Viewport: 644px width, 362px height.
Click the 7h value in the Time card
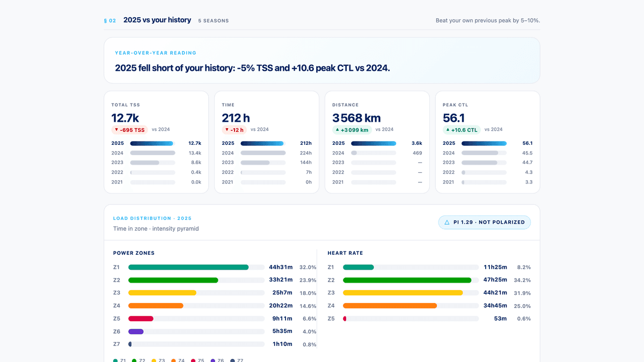coord(309,172)
